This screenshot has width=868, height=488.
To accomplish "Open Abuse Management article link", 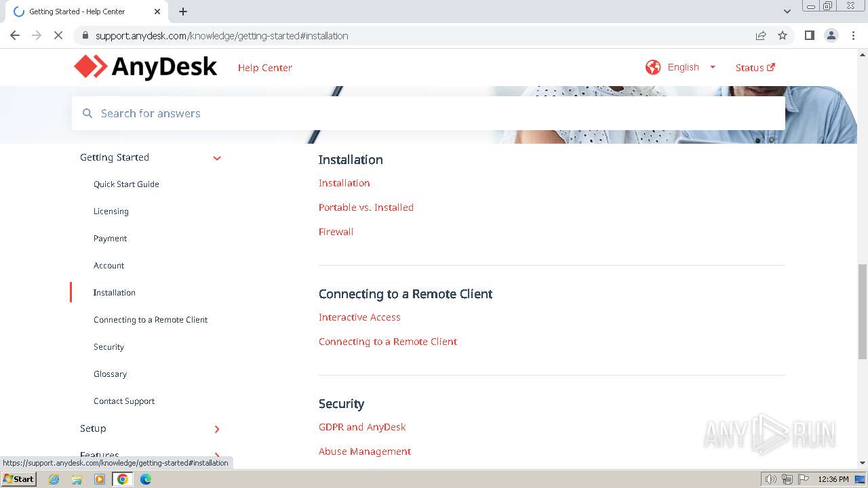I will pos(365,451).
